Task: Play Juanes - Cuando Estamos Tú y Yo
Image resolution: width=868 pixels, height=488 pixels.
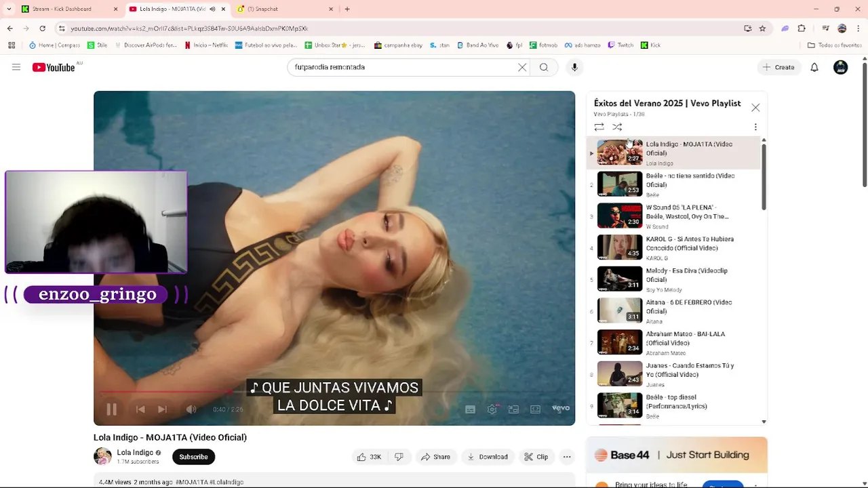Action: (675, 374)
